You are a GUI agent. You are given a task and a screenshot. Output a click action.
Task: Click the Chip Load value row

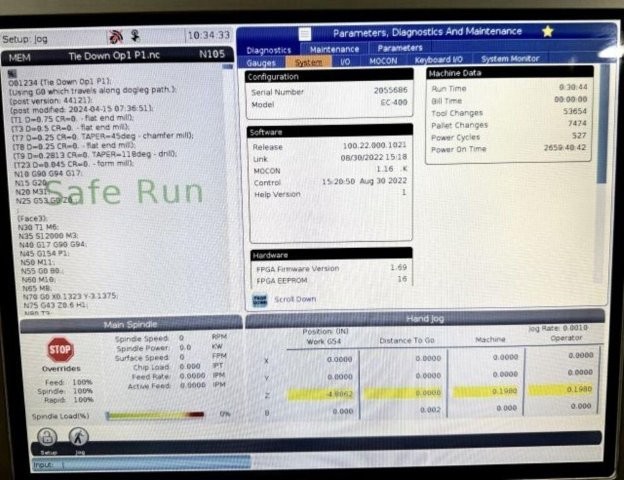pos(178,366)
